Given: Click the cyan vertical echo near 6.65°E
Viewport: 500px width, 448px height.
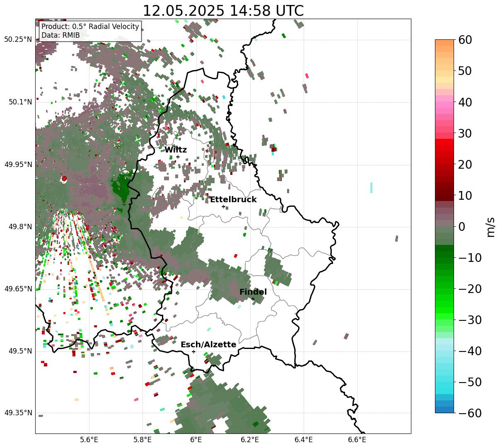Looking at the screenshot, I should coord(371,187).
